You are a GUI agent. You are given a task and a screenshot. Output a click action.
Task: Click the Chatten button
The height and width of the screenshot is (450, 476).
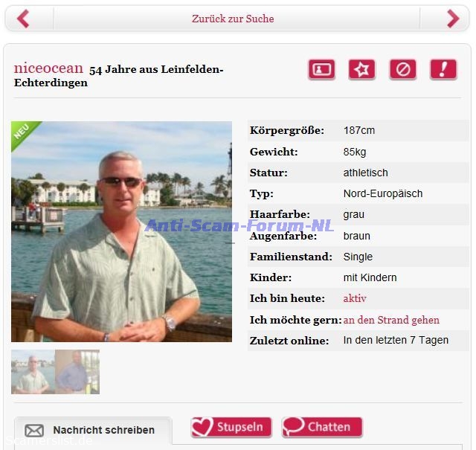(322, 427)
